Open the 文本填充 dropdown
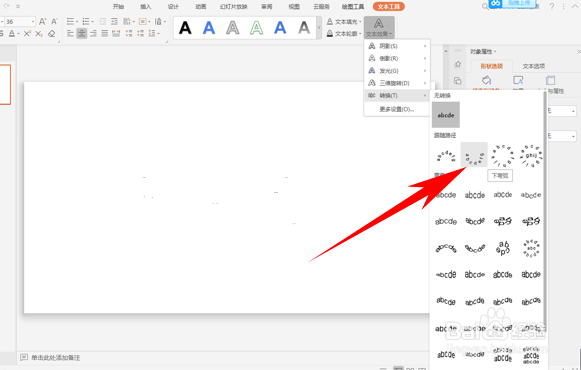The height and width of the screenshot is (370, 581). (343, 22)
